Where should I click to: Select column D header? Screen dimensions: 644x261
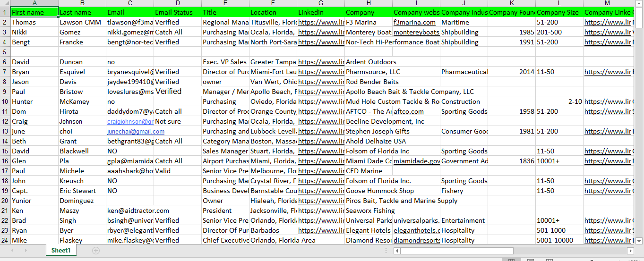click(178, 3)
